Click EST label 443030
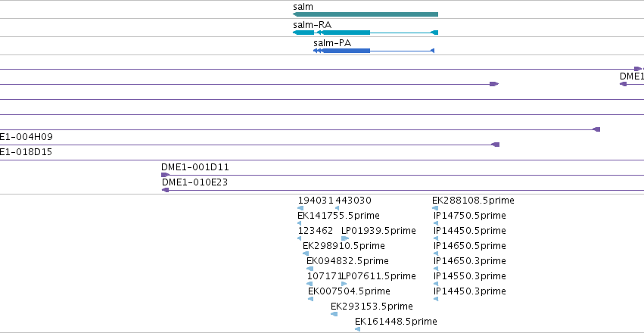This screenshot has width=644, height=333. [x=353, y=201]
